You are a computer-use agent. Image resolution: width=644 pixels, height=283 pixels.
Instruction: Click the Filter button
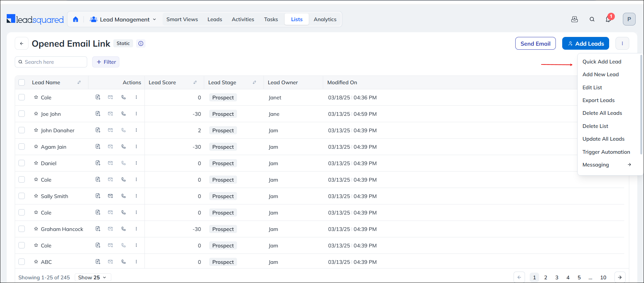[106, 62]
